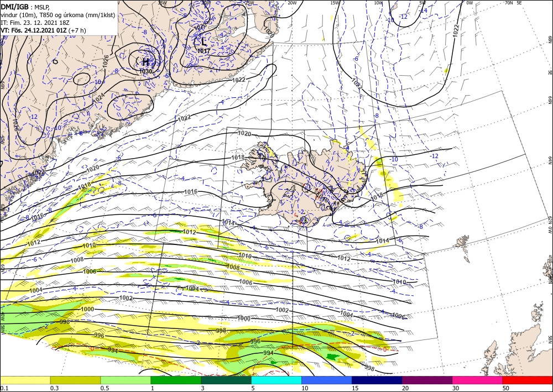Viewport: 553px width, 392px height.
Task: Click the 'VT: Fös. 24.12.2021 01Z (+7 h)' line
Action: click(43, 30)
